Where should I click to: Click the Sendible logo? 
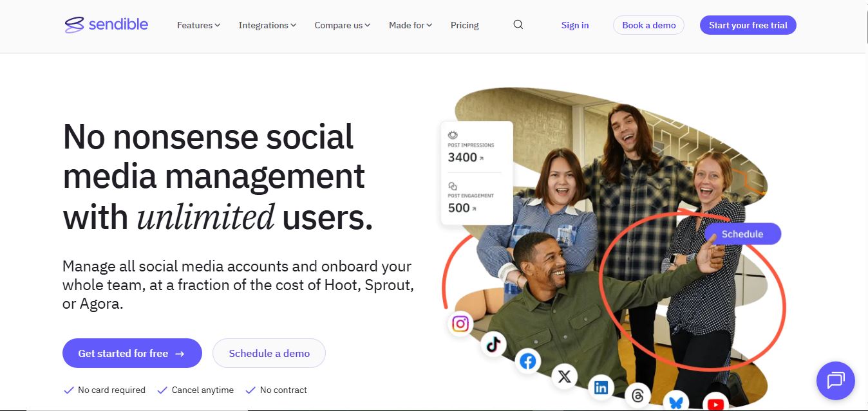click(106, 25)
